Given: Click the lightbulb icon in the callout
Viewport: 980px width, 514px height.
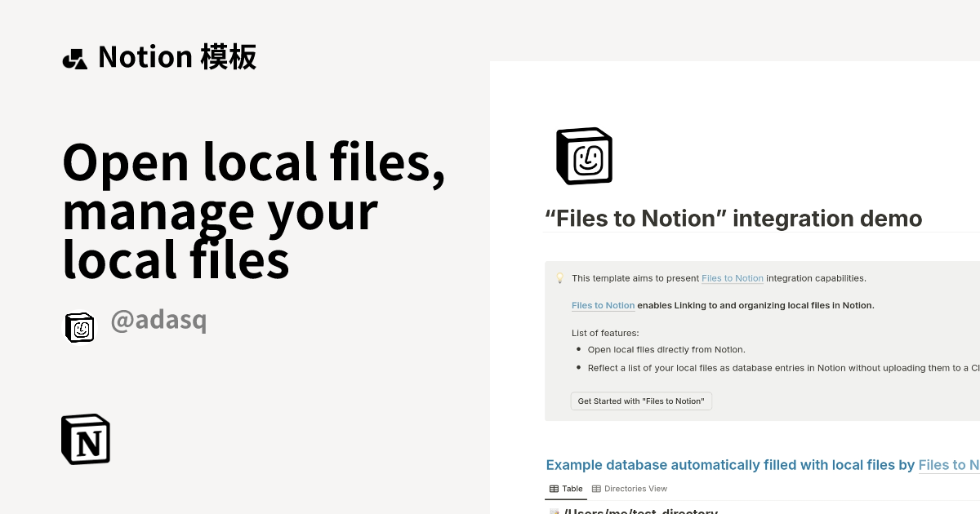Looking at the screenshot, I should coord(559,277).
